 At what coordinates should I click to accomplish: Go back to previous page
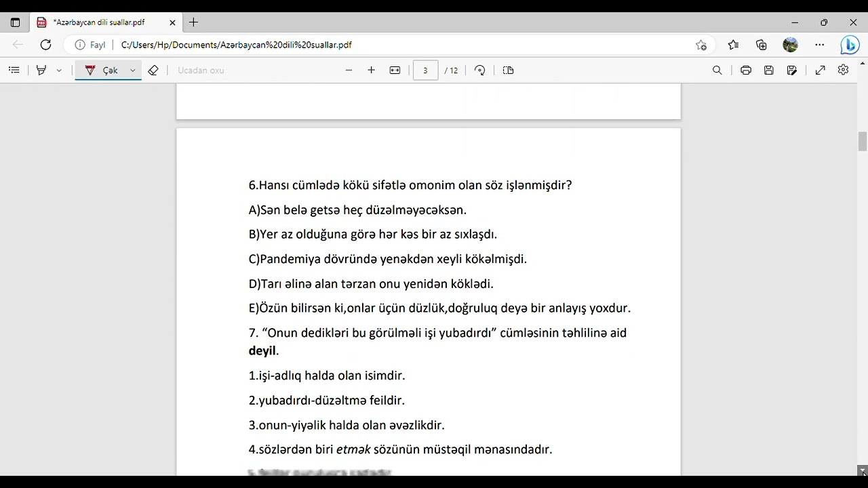tap(18, 45)
